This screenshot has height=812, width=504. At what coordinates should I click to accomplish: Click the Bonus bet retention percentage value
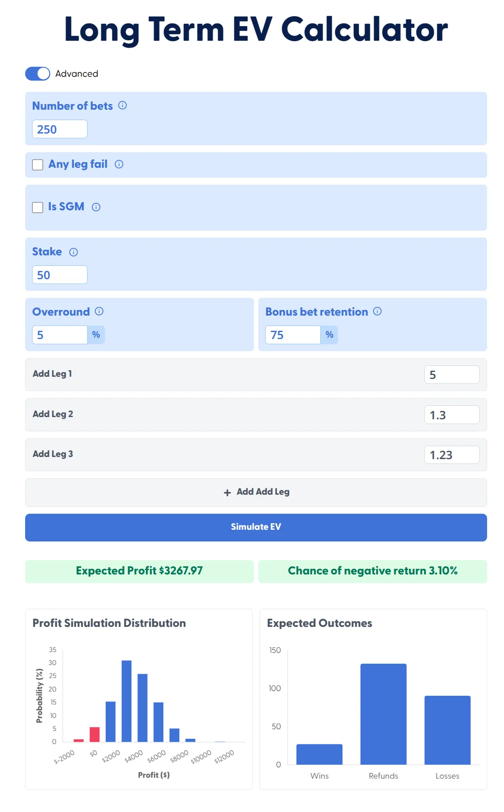(x=293, y=335)
